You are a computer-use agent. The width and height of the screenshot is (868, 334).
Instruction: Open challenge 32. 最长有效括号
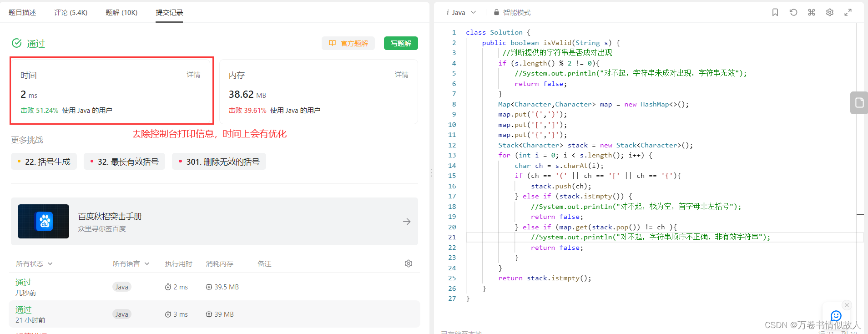124,162
